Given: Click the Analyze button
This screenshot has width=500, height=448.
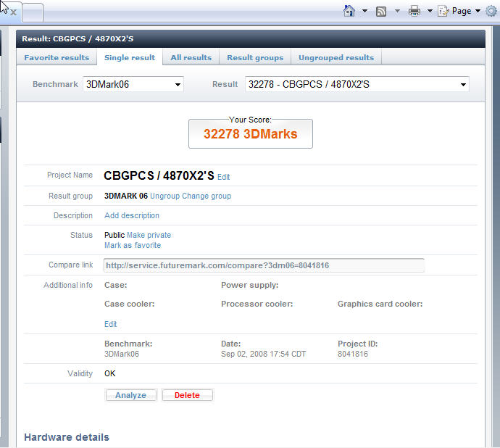Looking at the screenshot, I should tap(130, 395).
